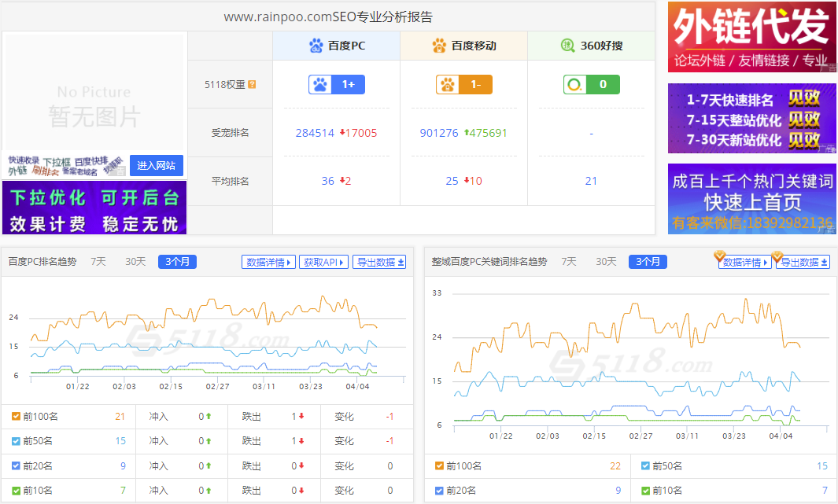Click the crown badge above 数据详情

coord(721,256)
